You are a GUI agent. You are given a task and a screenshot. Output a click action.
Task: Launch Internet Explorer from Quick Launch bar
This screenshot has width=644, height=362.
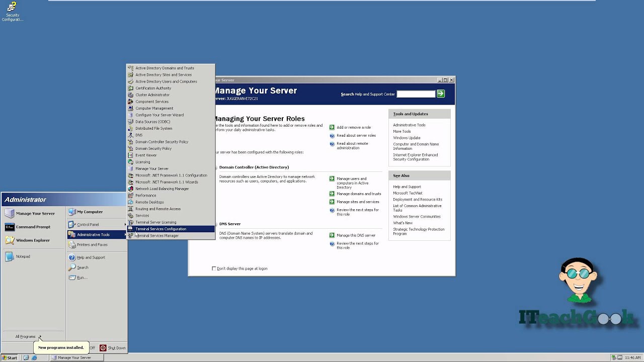click(34, 357)
